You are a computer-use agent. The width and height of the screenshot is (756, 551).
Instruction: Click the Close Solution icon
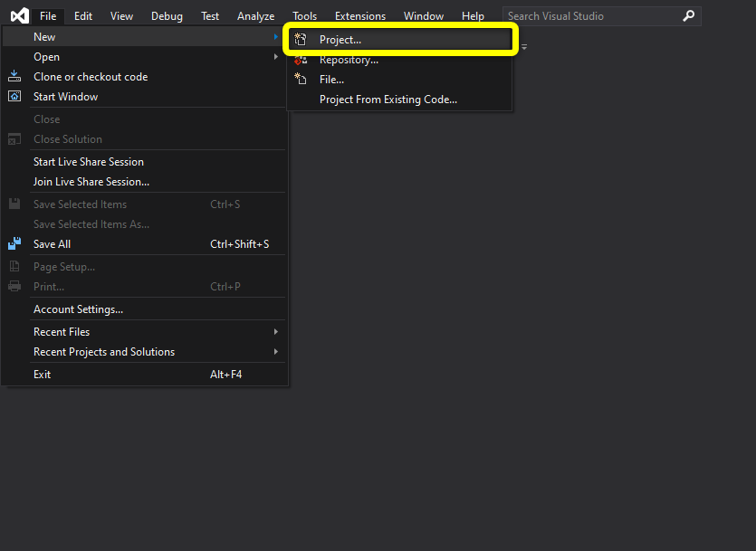point(14,138)
